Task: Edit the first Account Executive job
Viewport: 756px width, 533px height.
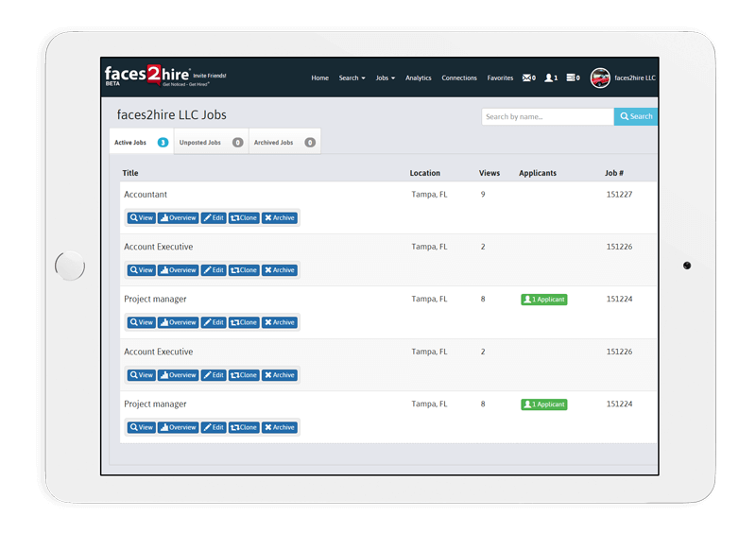Action: 214,270
